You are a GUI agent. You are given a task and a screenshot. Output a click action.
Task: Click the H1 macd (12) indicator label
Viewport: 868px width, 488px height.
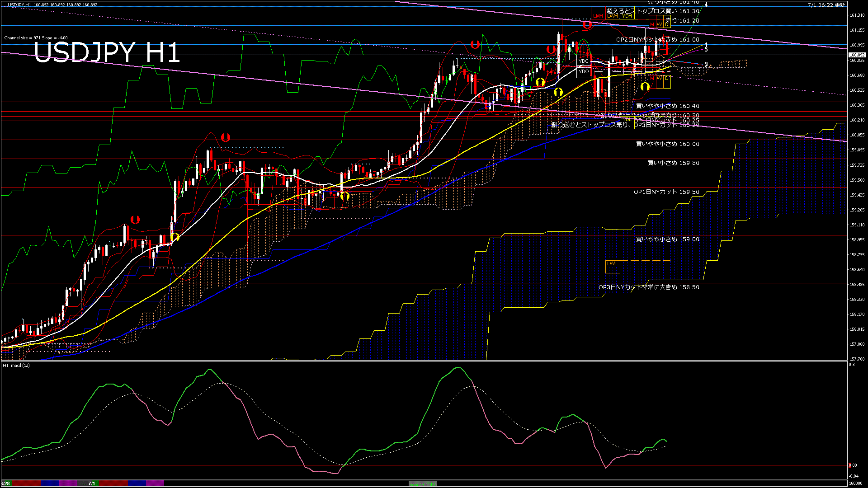point(16,365)
